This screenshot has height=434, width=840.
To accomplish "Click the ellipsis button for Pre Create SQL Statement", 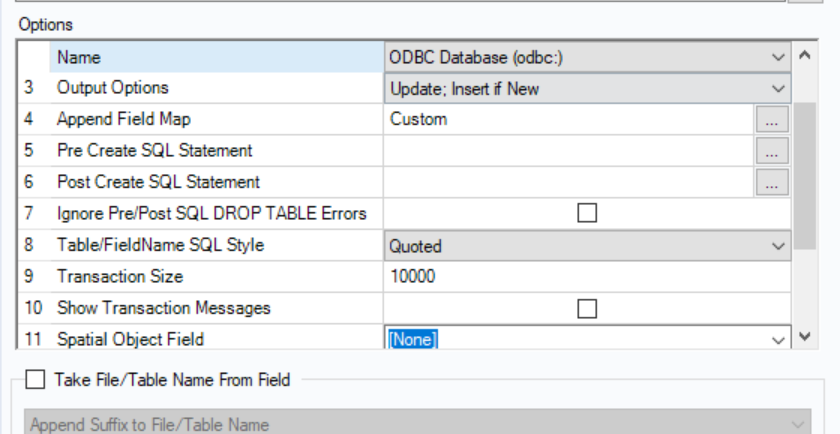I will point(772,151).
